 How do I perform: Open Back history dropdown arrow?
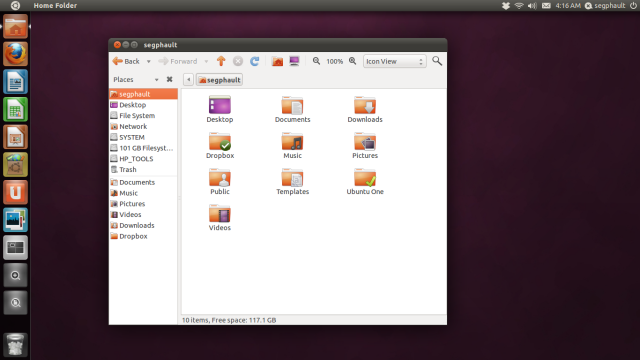[x=149, y=62]
